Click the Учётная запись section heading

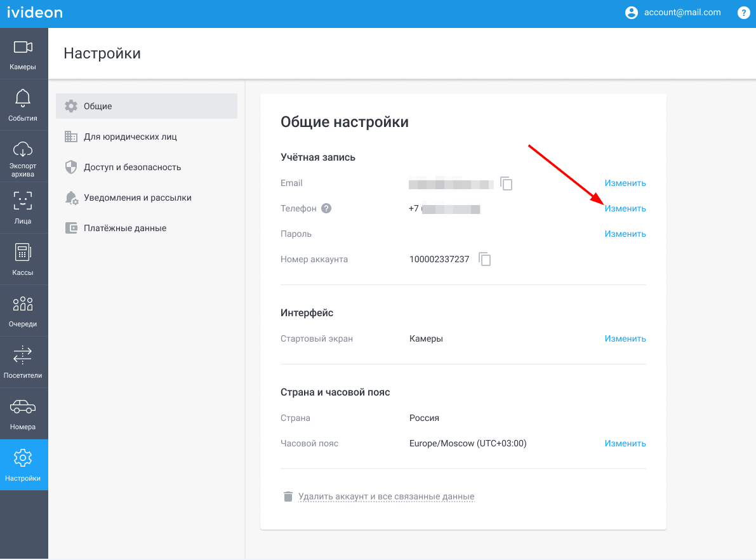318,157
